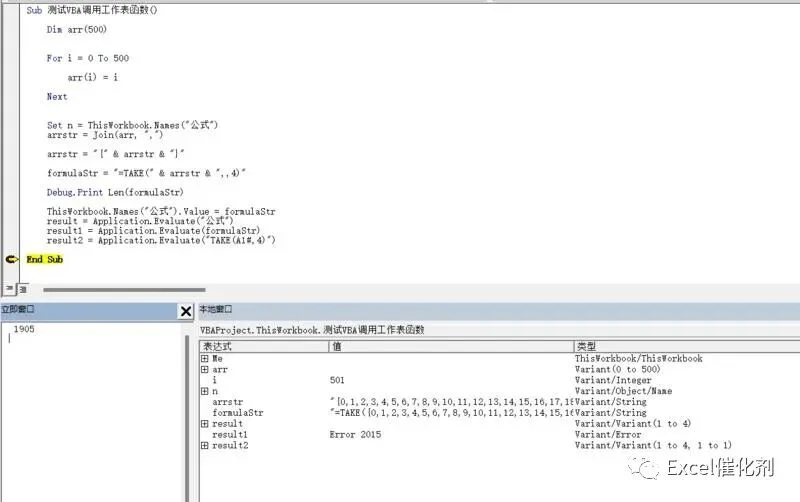Viewport: 800px width, 502px height.
Task: Select the 本地窗口 title bar
Action: 499,310
